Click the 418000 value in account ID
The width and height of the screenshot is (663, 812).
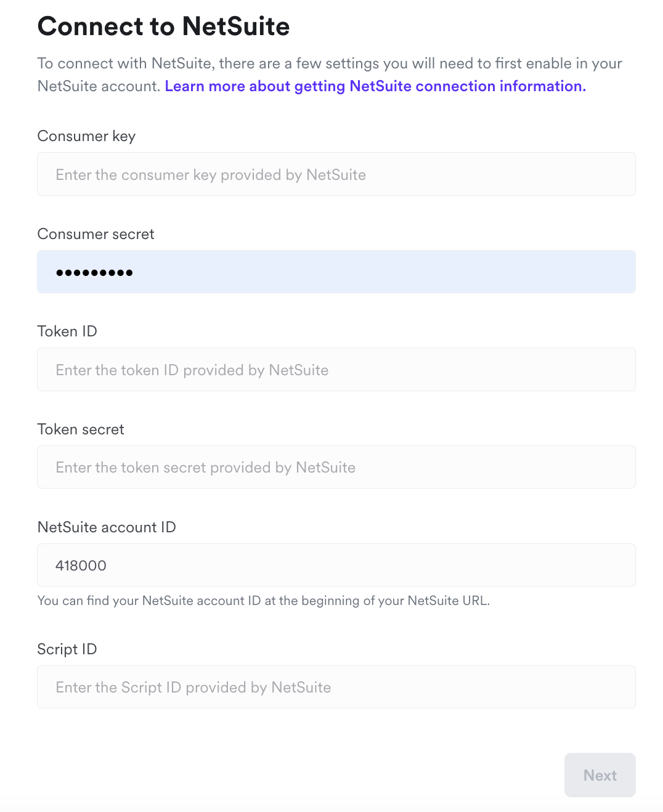coord(81,566)
